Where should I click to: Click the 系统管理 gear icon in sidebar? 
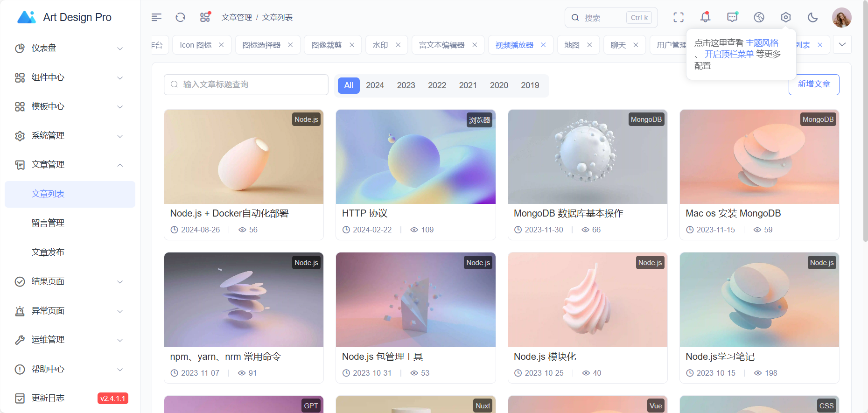point(20,136)
